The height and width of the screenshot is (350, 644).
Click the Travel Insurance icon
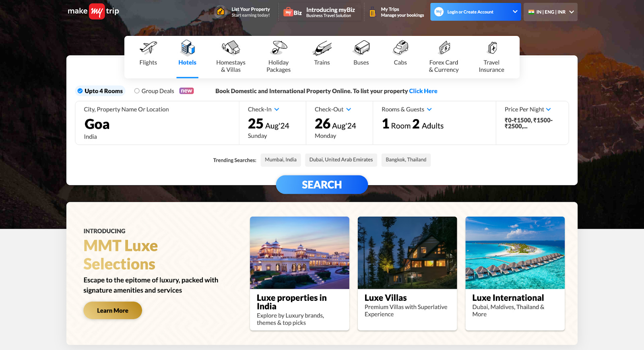point(492,48)
